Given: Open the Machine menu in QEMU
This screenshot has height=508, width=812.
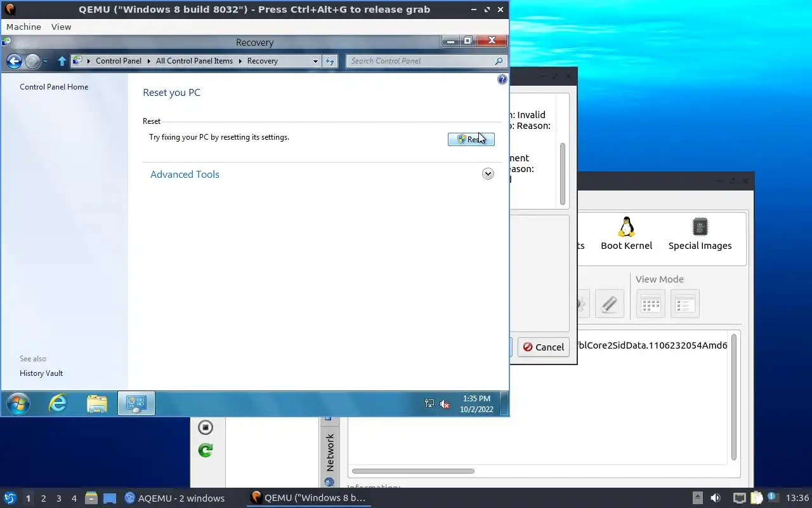Looking at the screenshot, I should pyautogui.click(x=23, y=27).
